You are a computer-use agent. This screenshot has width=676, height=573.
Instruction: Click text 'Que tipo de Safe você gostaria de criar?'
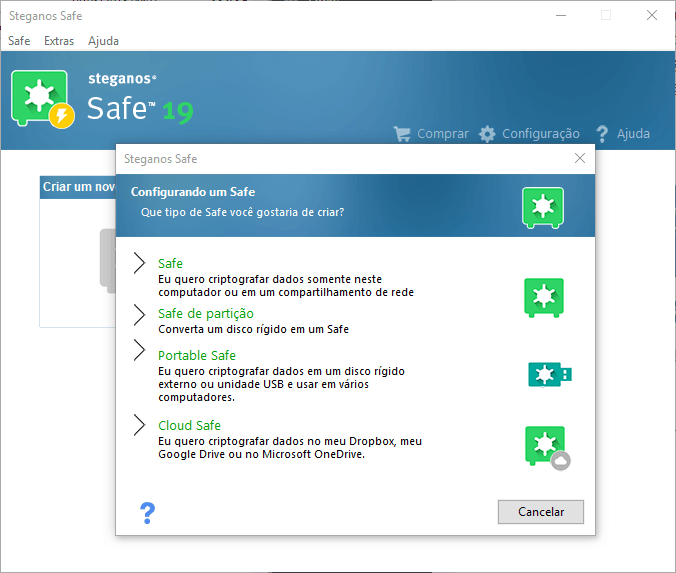pos(242,212)
